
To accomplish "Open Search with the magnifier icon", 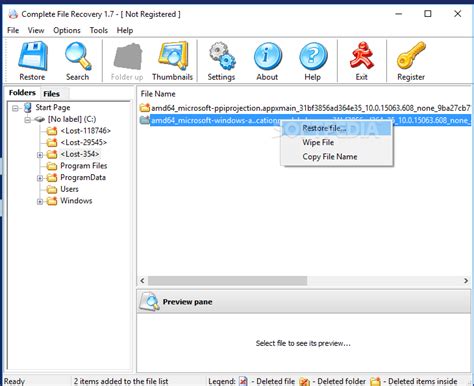I will tap(78, 56).
